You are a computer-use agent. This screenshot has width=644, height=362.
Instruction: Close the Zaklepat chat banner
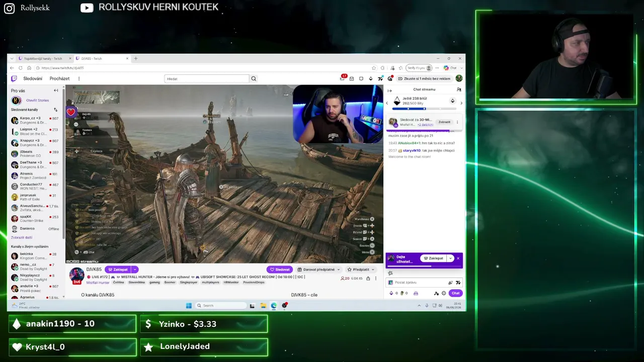458,258
